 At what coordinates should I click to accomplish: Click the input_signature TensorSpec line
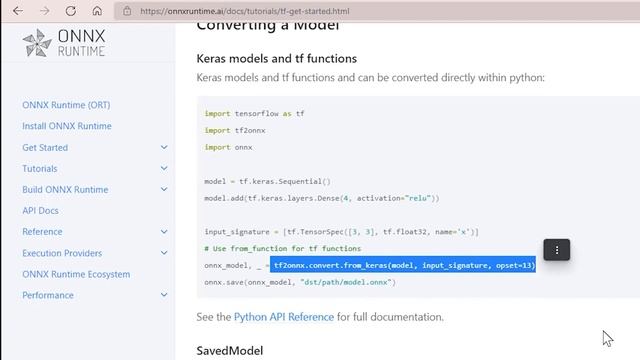coord(341,232)
